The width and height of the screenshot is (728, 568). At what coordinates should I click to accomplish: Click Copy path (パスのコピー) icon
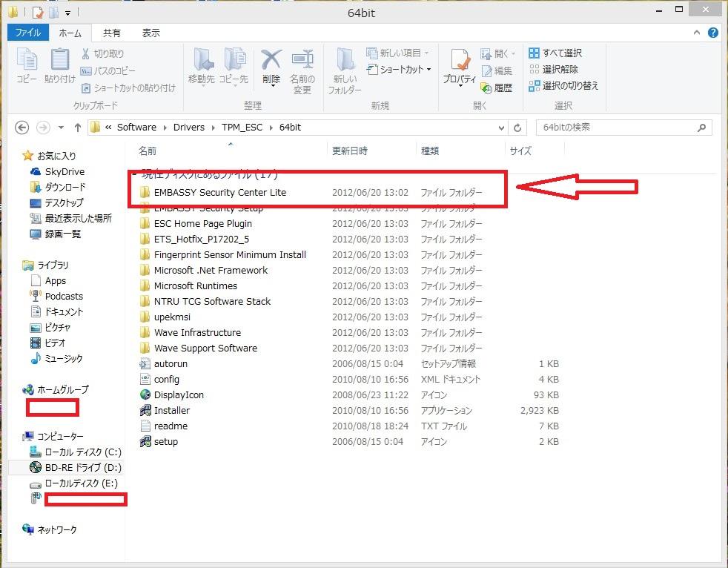86,71
